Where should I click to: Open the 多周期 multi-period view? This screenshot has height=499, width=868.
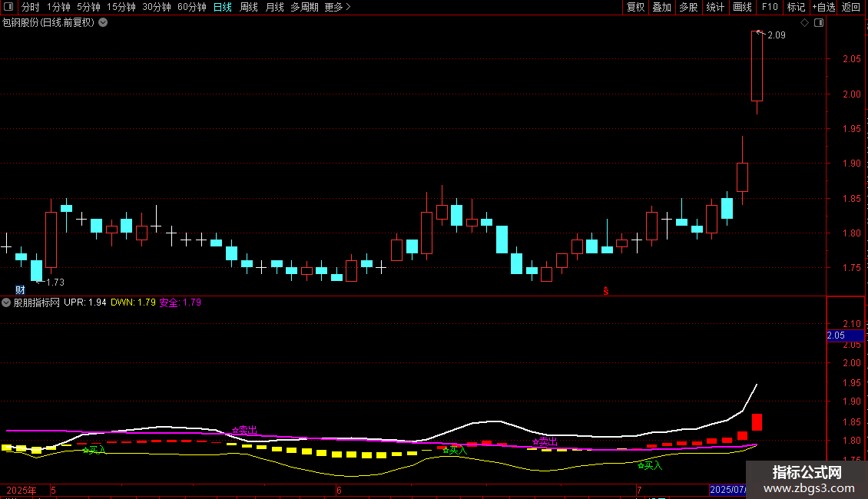pos(304,7)
